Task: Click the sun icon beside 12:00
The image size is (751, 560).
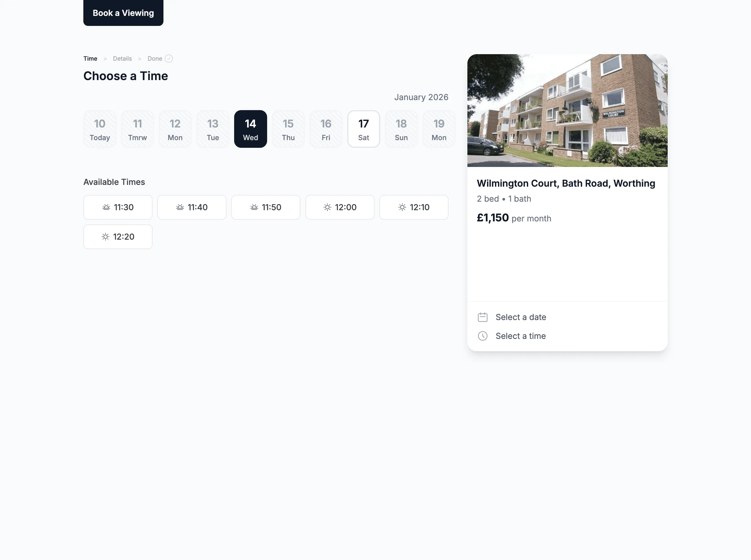Action: click(x=327, y=207)
